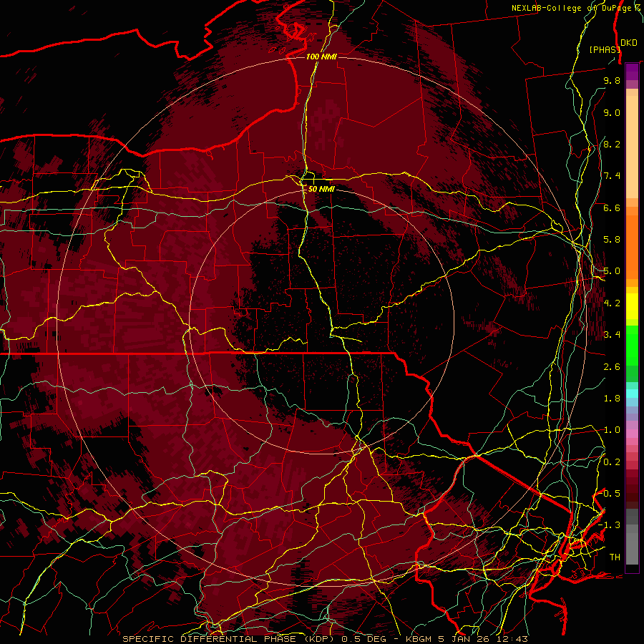Click the KBGM station identifier
The width and height of the screenshot is (644, 644).
(x=420, y=639)
